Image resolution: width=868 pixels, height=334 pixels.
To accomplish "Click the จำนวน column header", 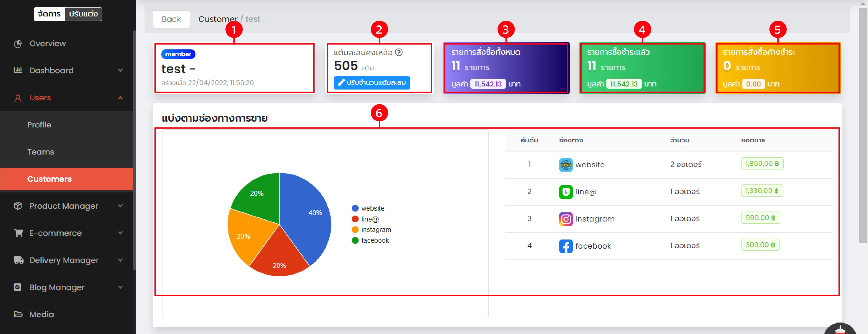I will [x=680, y=140].
